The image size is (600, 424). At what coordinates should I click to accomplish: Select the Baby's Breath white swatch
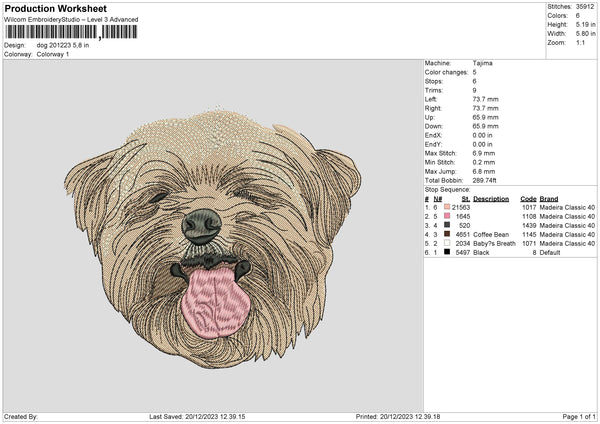[445, 243]
